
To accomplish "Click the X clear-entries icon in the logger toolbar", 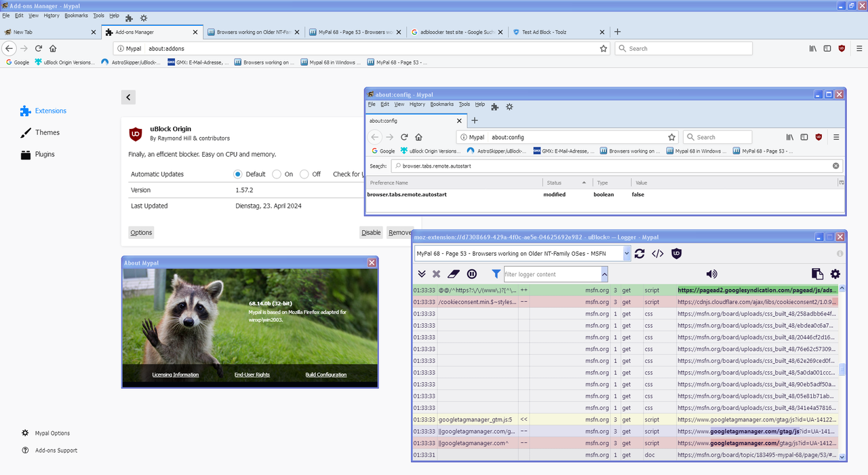I will (x=437, y=274).
